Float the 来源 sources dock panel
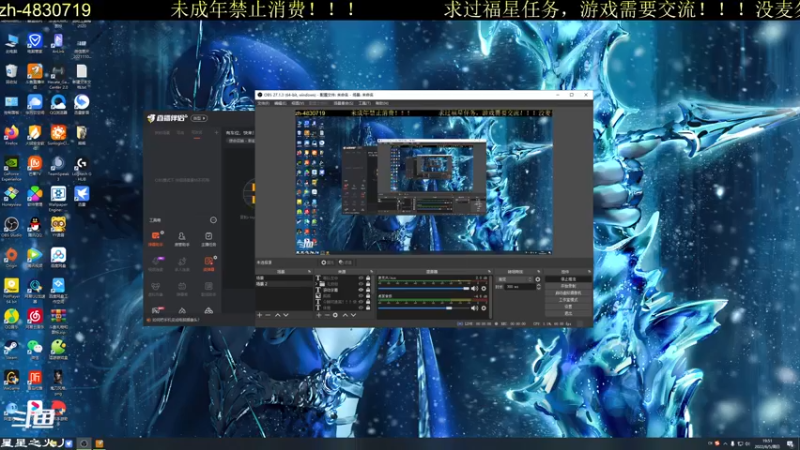Image resolution: width=800 pixels, height=450 pixels. pyautogui.click(x=372, y=271)
